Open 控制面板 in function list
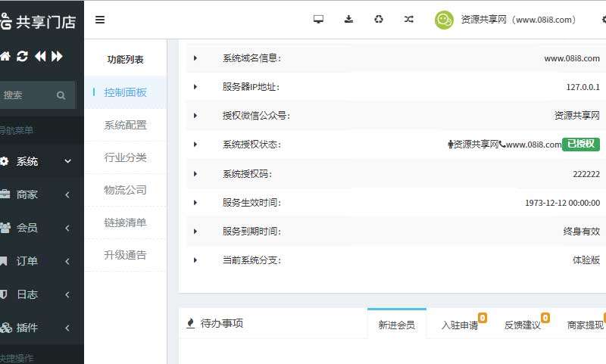 [125, 92]
